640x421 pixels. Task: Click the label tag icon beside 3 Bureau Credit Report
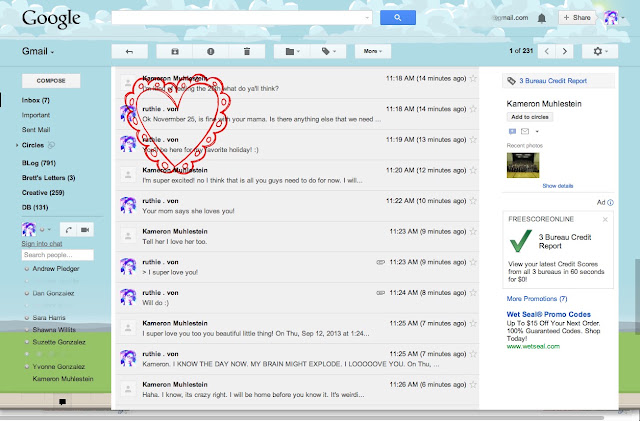[511, 81]
